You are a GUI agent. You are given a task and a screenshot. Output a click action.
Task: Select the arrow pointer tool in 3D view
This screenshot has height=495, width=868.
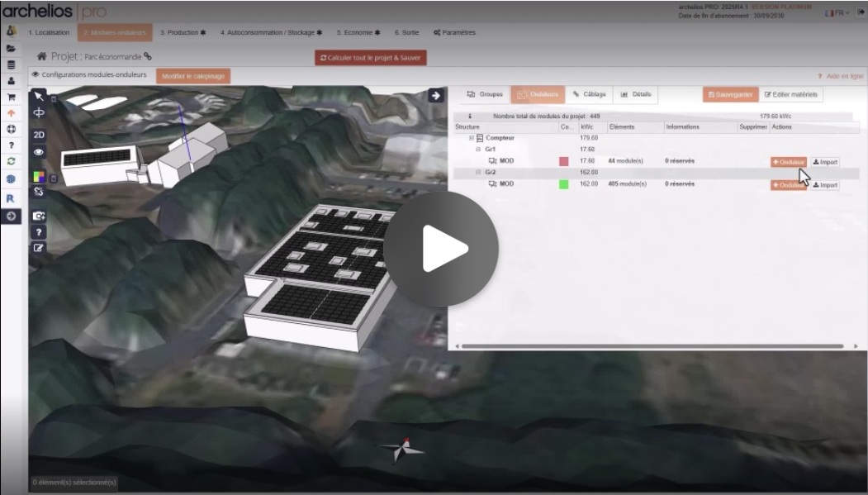point(39,96)
